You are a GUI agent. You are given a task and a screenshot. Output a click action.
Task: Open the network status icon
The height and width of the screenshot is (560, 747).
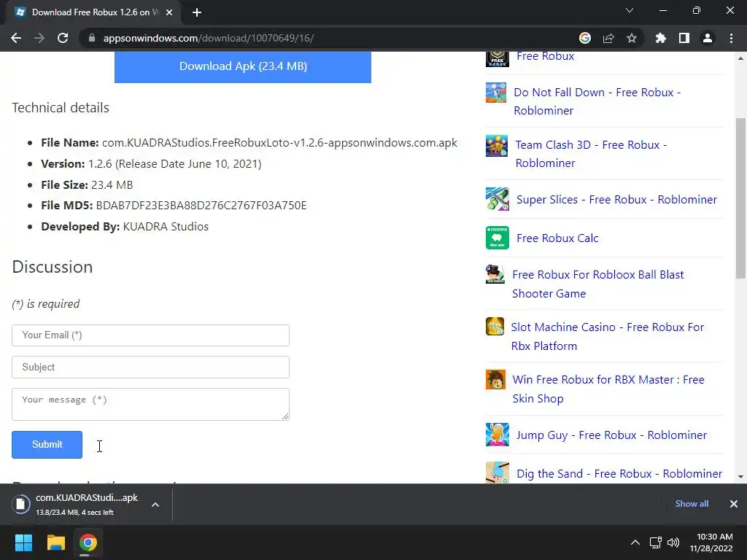point(656,542)
